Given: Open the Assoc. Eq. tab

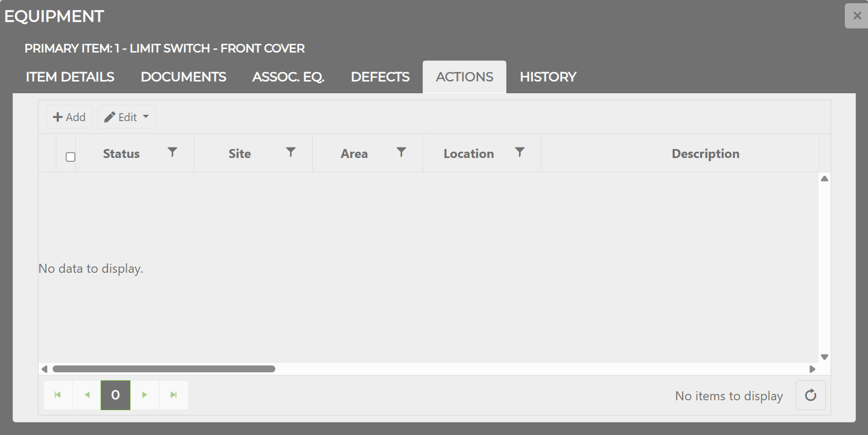Looking at the screenshot, I should [288, 77].
